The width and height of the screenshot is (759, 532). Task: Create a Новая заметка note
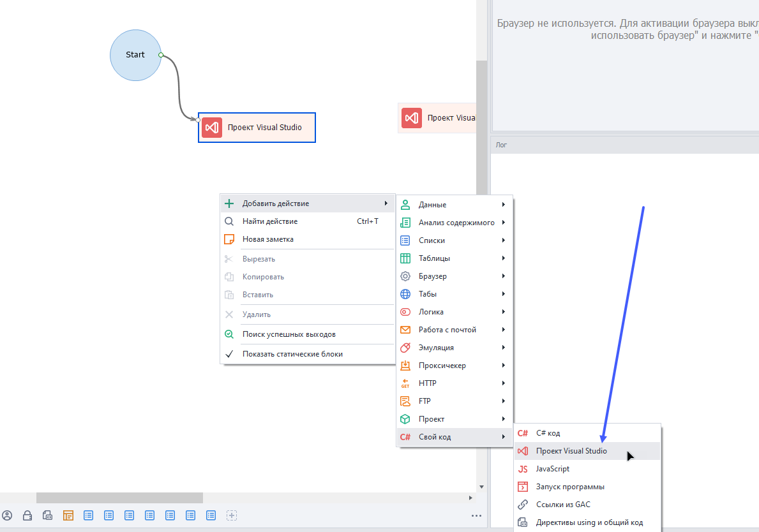point(308,239)
